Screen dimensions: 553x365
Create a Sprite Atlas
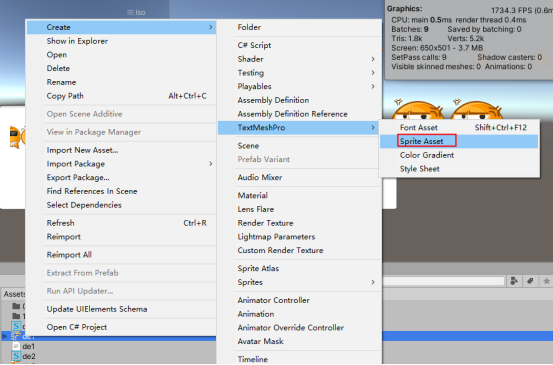tap(299, 269)
